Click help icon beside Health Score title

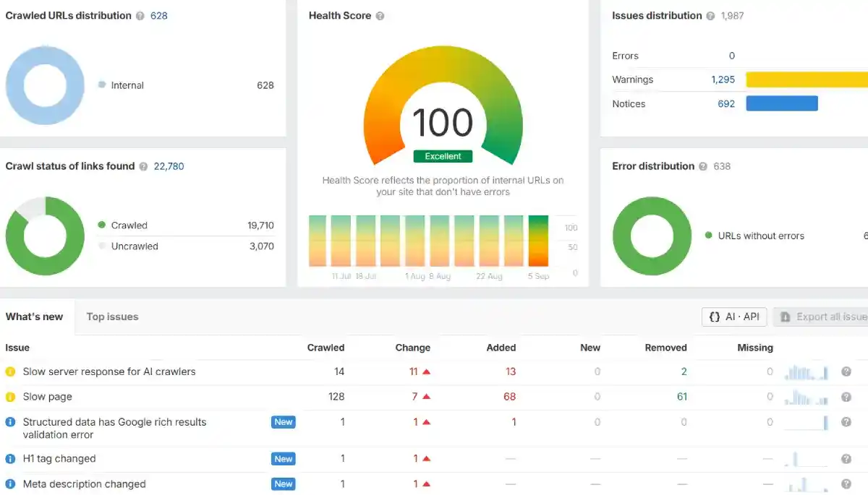380,16
